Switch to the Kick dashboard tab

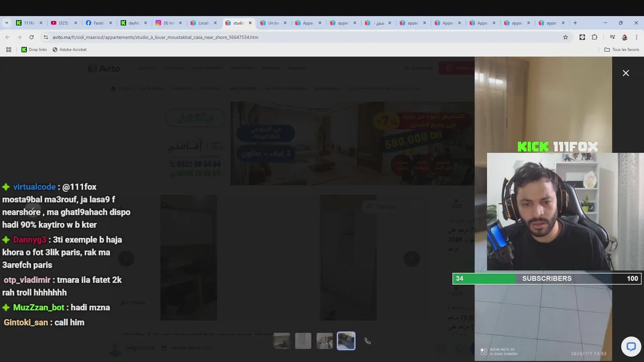[133, 23]
